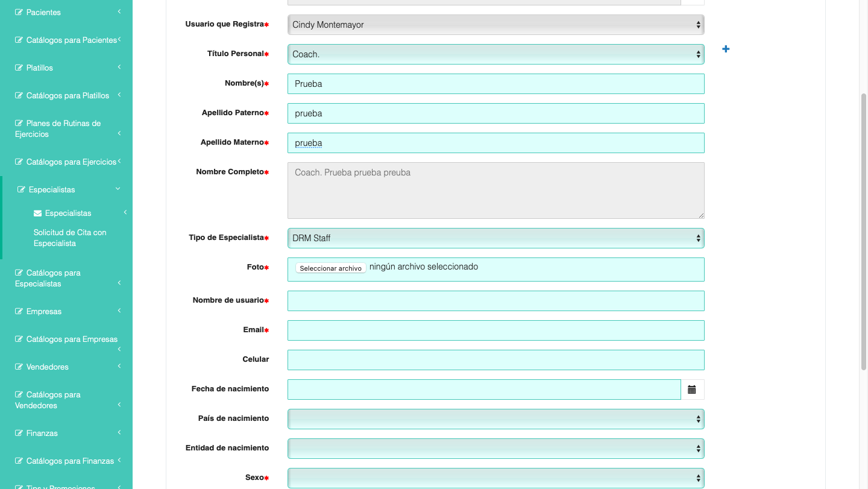Click the Email input field
The height and width of the screenshot is (489, 868).
click(x=495, y=330)
